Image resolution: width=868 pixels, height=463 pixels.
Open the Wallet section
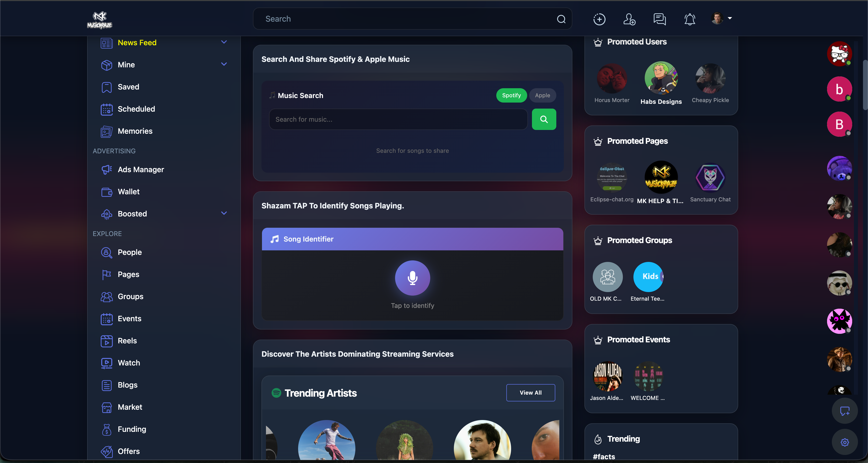click(x=128, y=192)
